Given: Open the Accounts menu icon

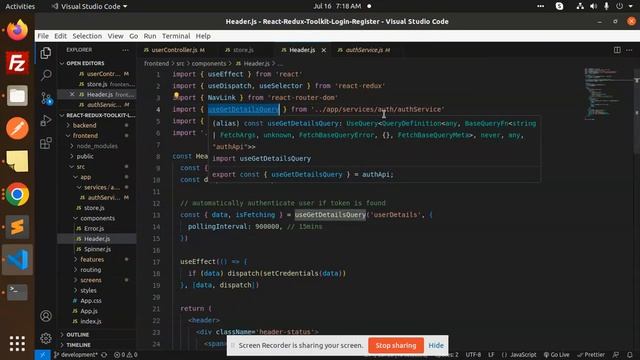Looking at the screenshot, I should [46, 316].
